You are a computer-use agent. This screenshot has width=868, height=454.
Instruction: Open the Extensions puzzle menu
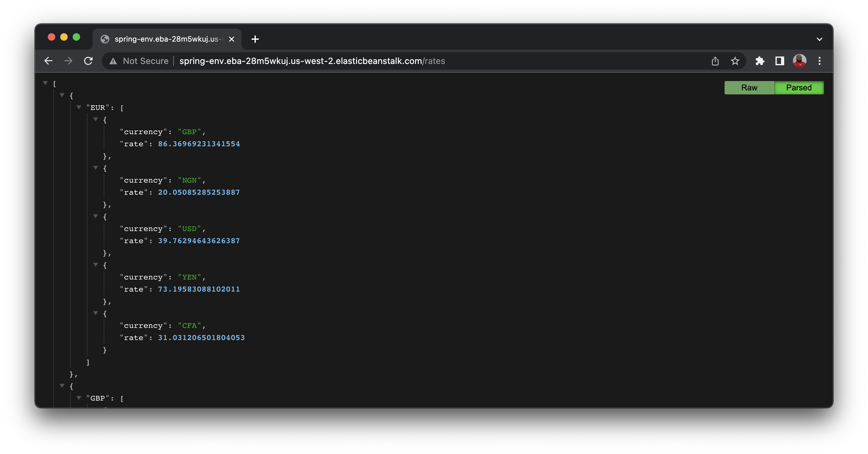pos(760,61)
